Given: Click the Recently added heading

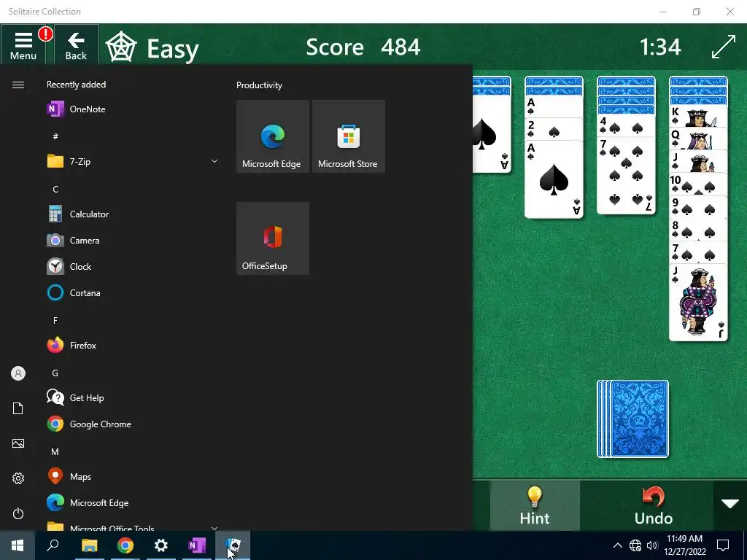Looking at the screenshot, I should click(76, 85).
